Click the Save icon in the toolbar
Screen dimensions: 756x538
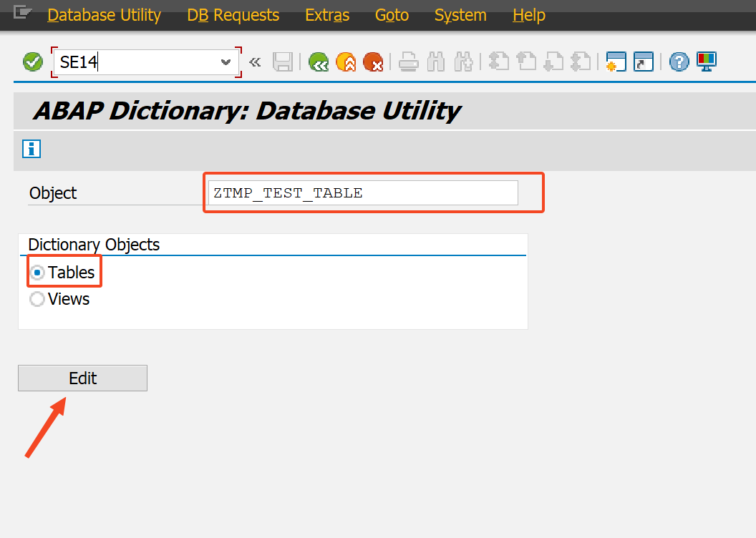tap(283, 62)
